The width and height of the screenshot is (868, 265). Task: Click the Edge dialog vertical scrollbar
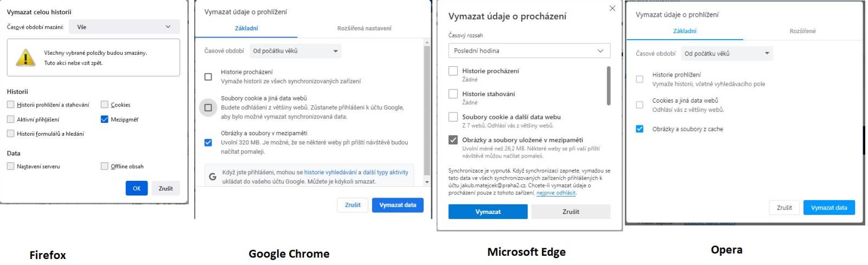(608, 85)
